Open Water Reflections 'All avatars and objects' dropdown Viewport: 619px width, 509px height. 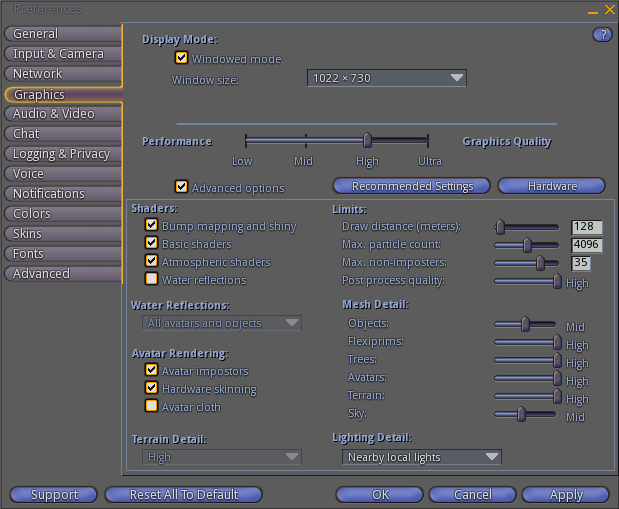[222, 323]
